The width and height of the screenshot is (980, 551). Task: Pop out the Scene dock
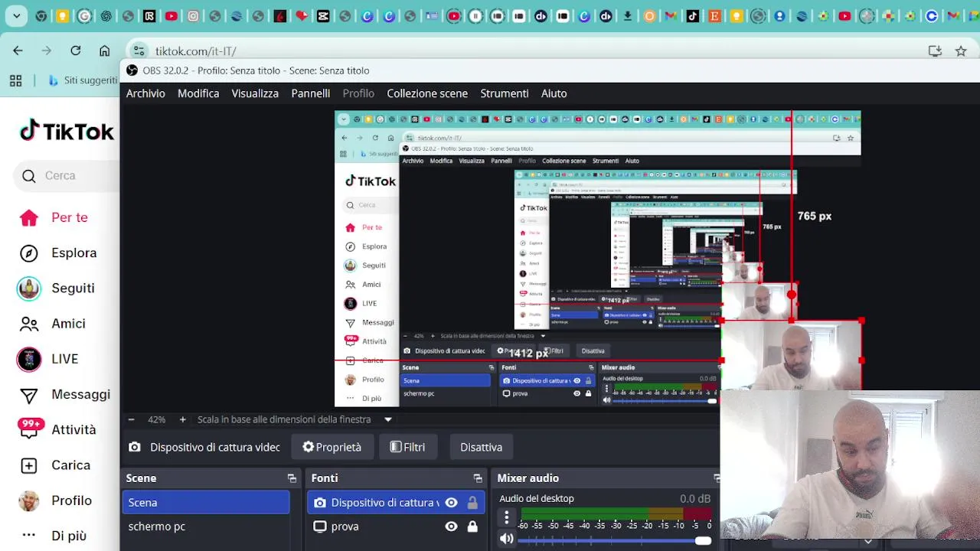[292, 478]
